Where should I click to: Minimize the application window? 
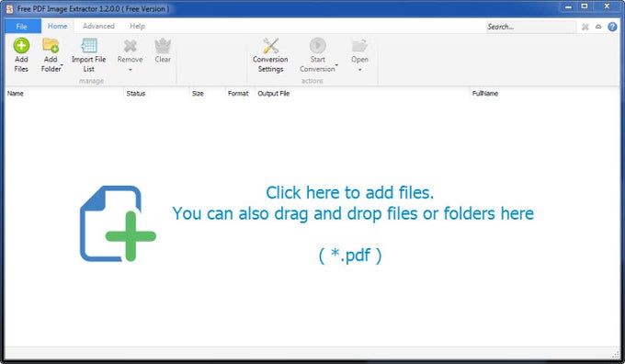coord(568,6)
